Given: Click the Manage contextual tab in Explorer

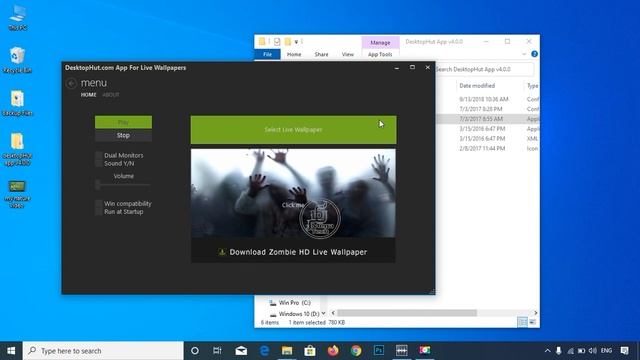Looking at the screenshot, I should [380, 42].
